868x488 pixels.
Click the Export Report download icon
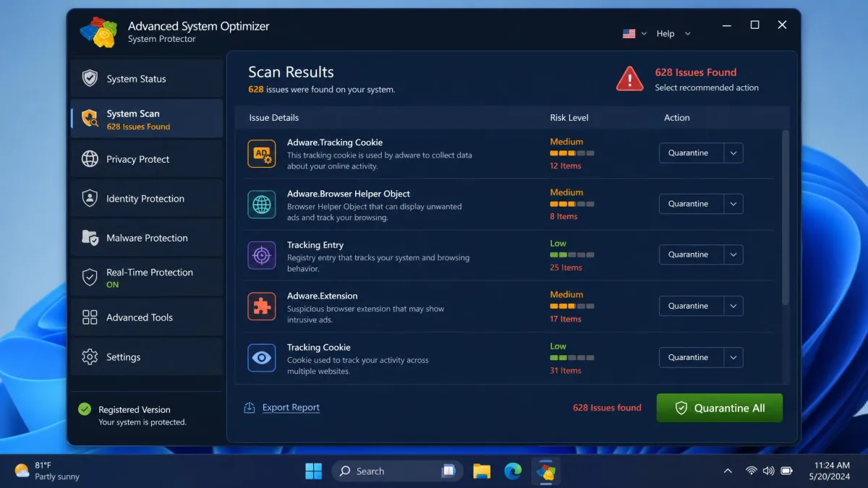click(250, 408)
